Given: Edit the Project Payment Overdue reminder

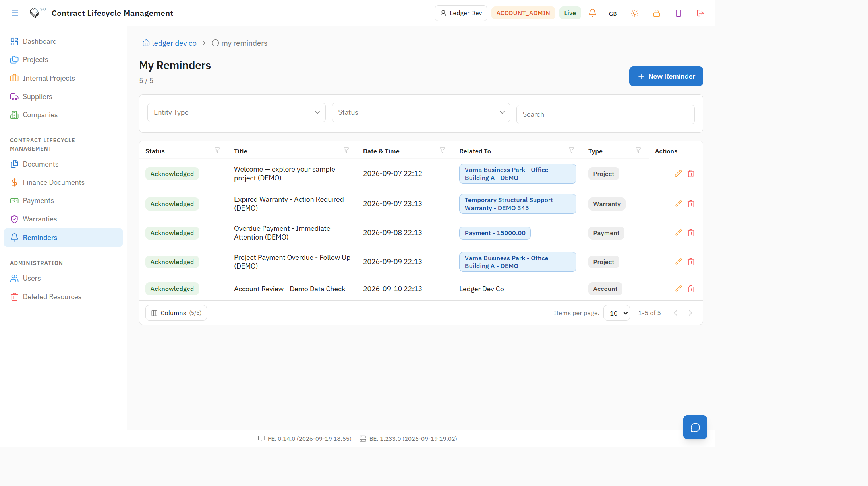Looking at the screenshot, I should point(678,262).
